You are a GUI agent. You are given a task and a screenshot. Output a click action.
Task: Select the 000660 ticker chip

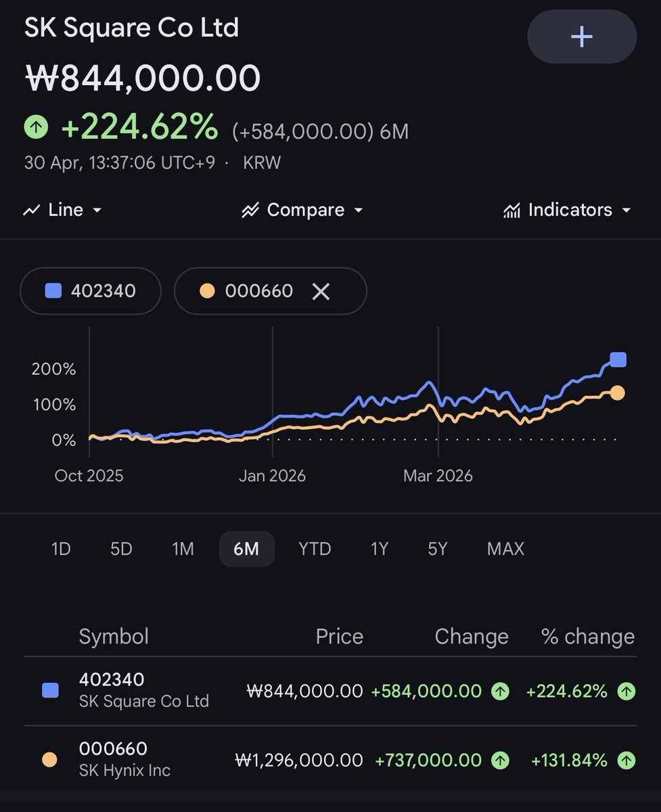click(271, 292)
